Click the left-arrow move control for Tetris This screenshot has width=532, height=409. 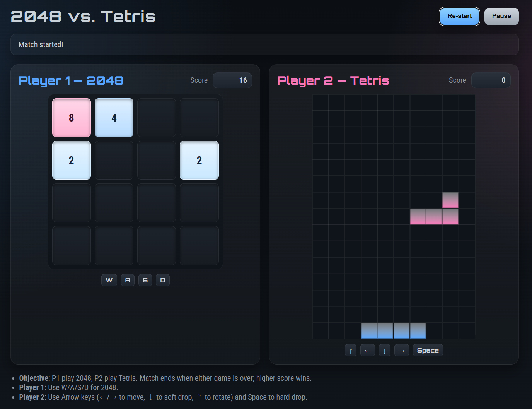pos(367,350)
